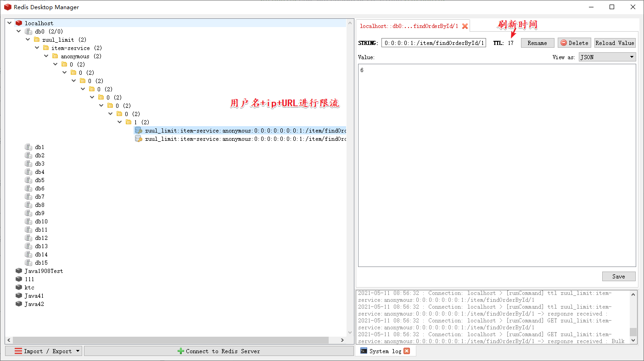This screenshot has height=361, width=644.
Task: Click the db12 database icon
Action: click(28, 238)
